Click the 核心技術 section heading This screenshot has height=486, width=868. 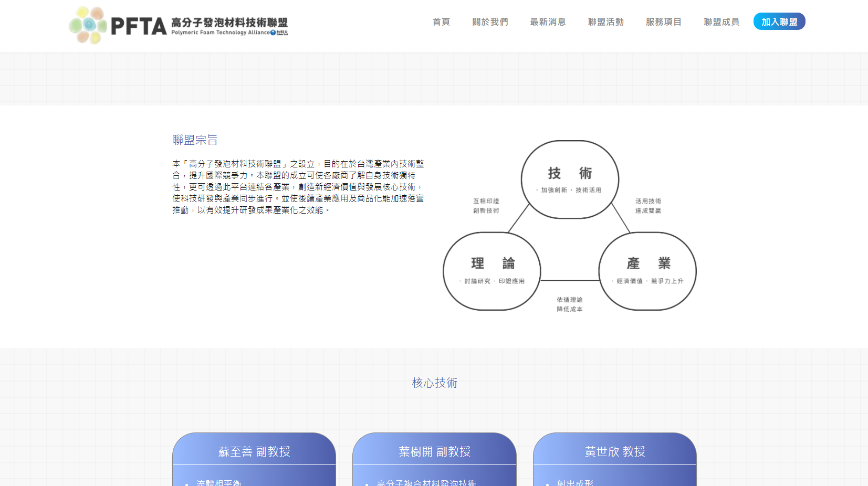[434, 383]
